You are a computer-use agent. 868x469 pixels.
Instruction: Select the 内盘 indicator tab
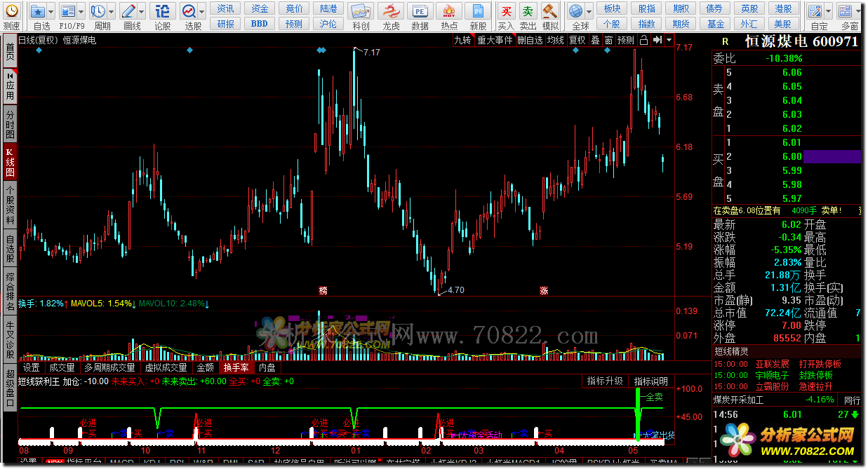tap(267, 367)
